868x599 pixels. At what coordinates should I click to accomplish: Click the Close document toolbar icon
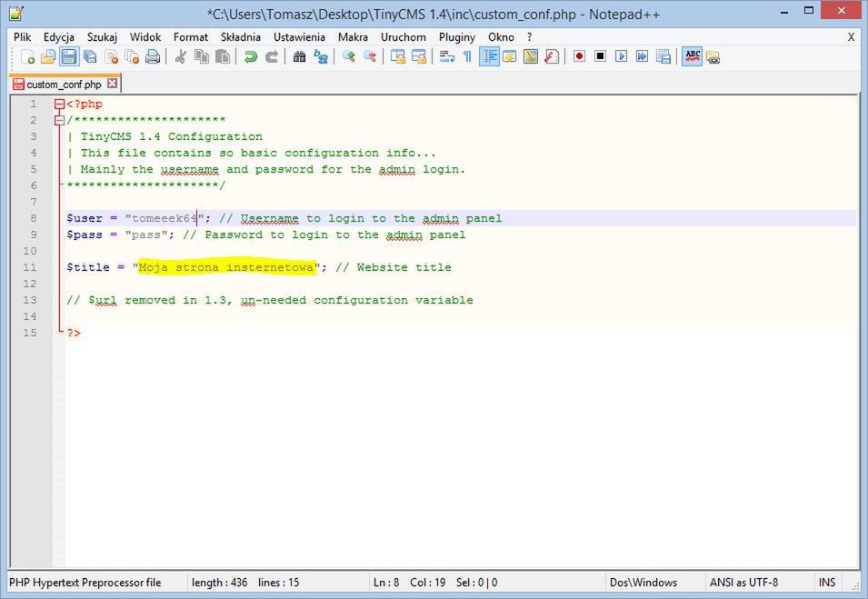pos(111,56)
